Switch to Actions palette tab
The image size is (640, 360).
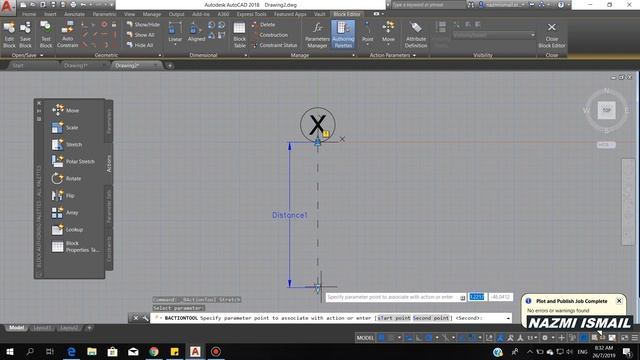point(109,163)
